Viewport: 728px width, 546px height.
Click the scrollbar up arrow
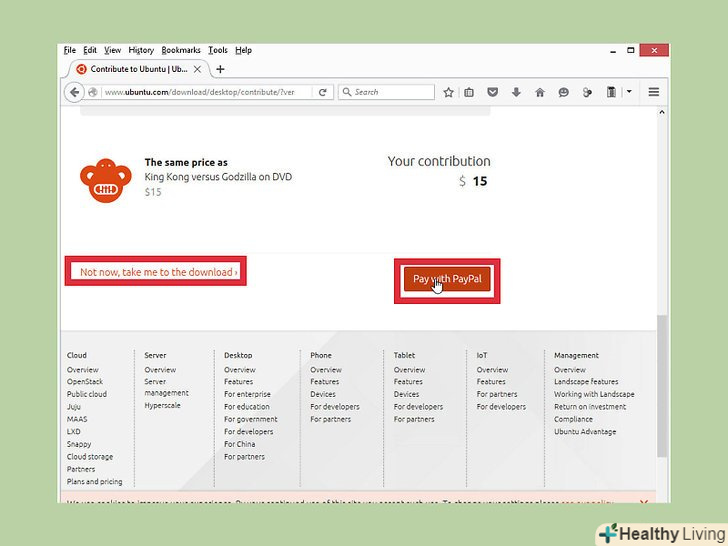coord(662,112)
